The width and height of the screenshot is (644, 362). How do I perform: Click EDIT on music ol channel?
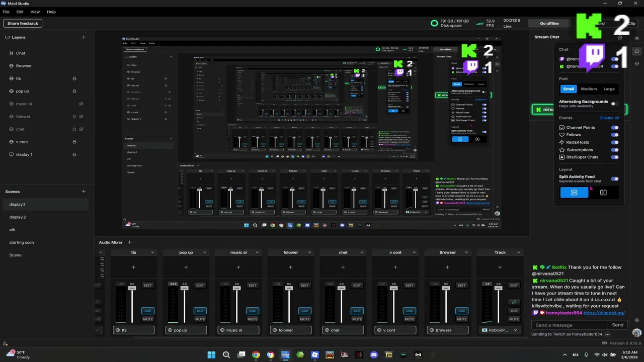pos(253,286)
